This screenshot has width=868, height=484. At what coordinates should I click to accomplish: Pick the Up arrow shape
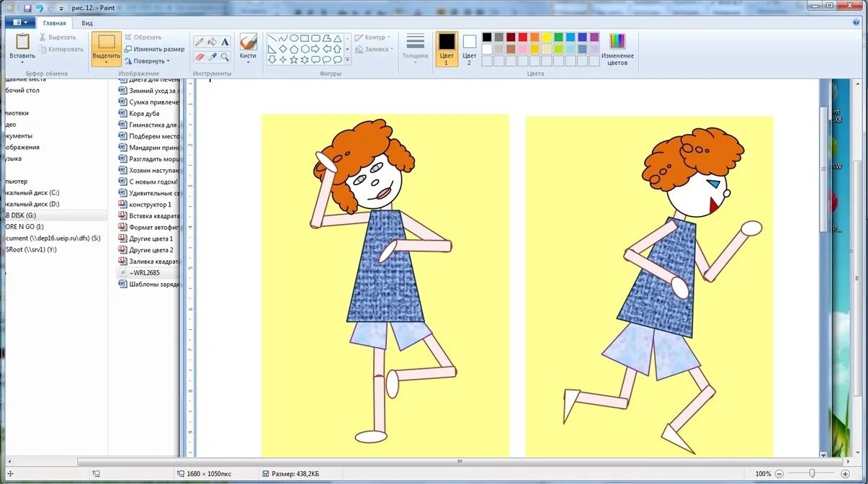[337, 49]
